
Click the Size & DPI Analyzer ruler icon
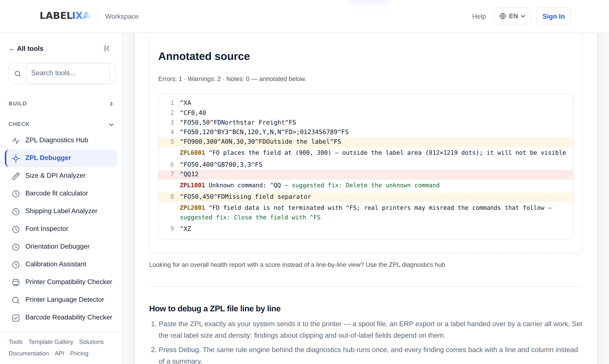click(x=16, y=176)
